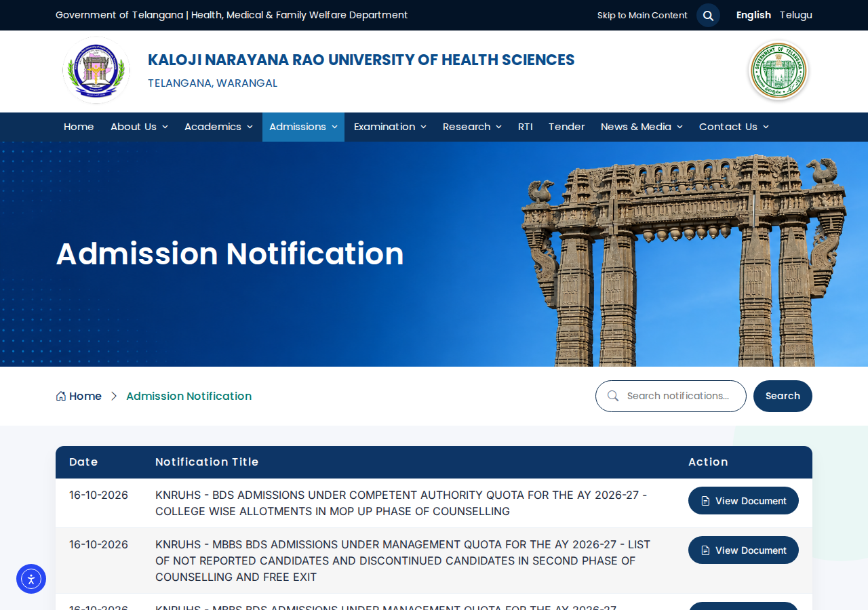Open the Admissions dropdown menu

(x=303, y=127)
